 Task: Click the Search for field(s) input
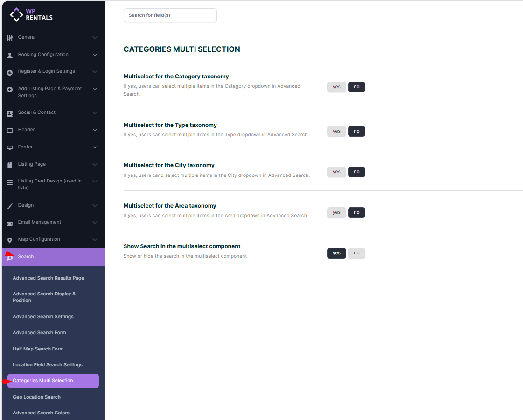(x=170, y=15)
